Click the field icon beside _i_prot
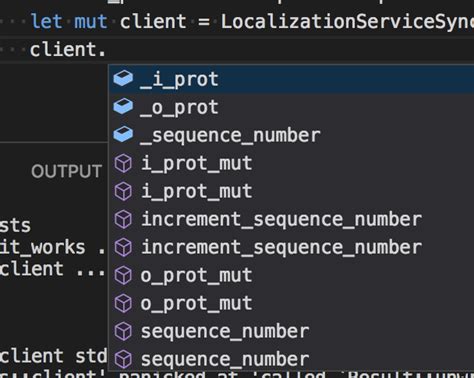 pyautogui.click(x=123, y=79)
